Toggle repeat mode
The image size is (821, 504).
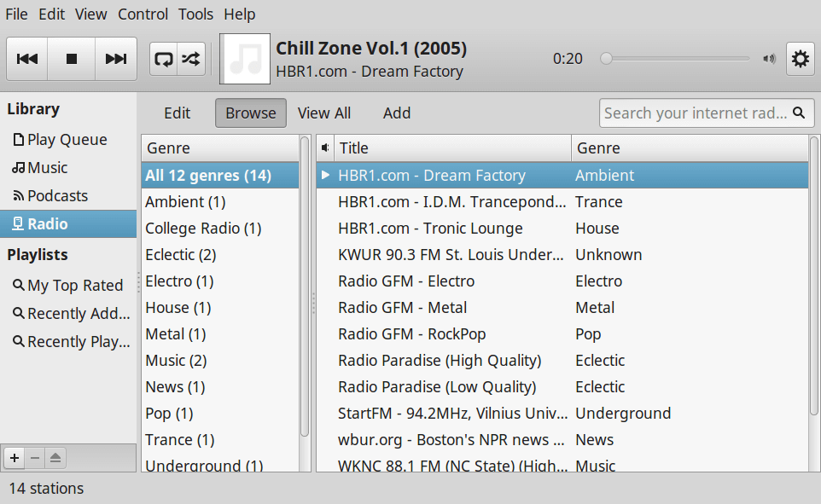163,59
